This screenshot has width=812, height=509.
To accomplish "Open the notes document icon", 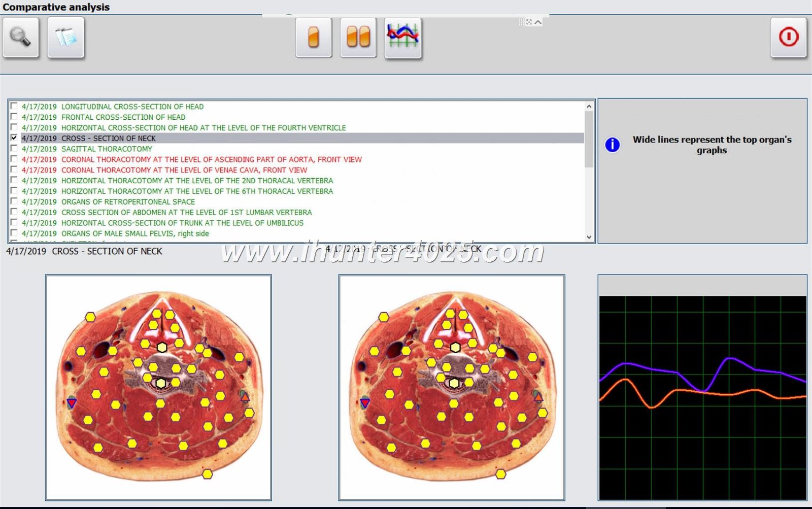I will click(66, 38).
